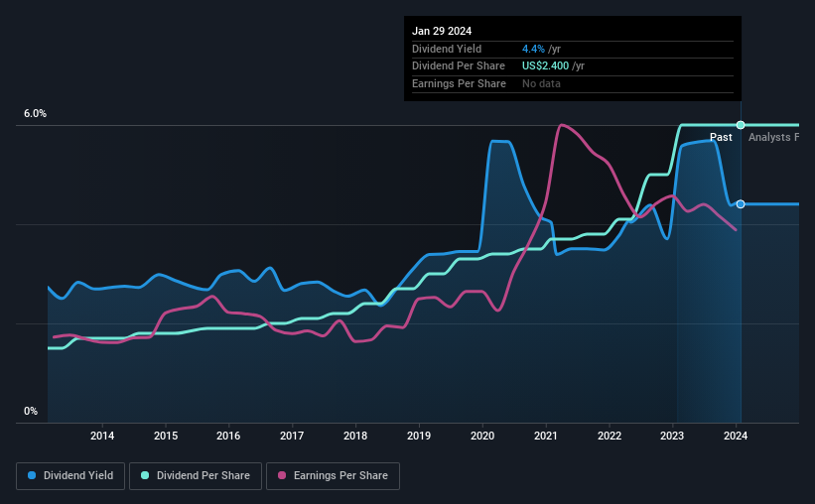Click the blue Dividend Yield legend dot
This screenshot has width=815, height=504.
32,475
